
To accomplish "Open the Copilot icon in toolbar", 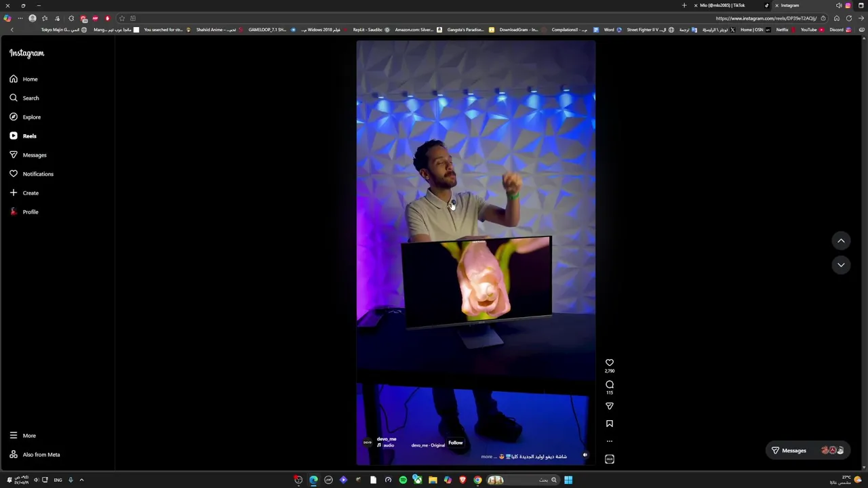I will click(7, 18).
